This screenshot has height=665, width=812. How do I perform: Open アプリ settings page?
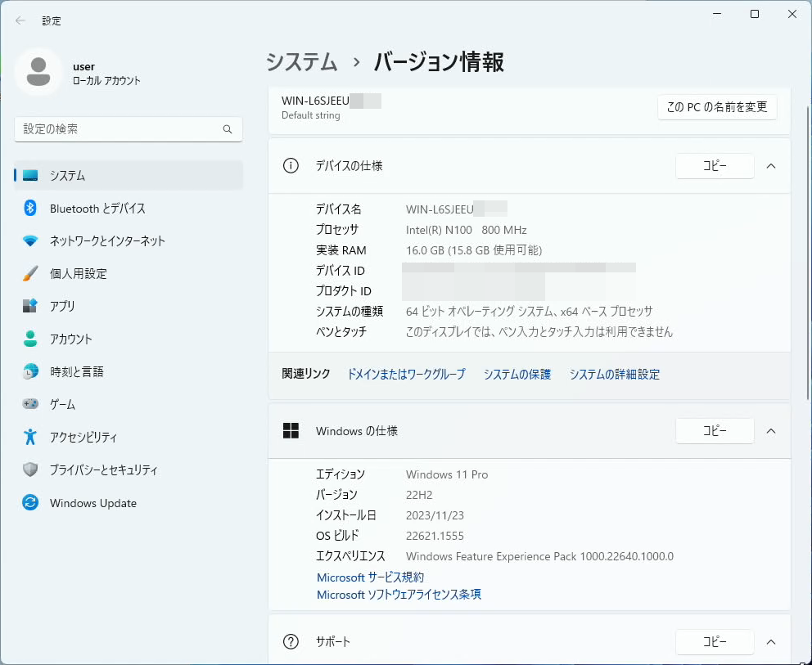tap(129, 306)
